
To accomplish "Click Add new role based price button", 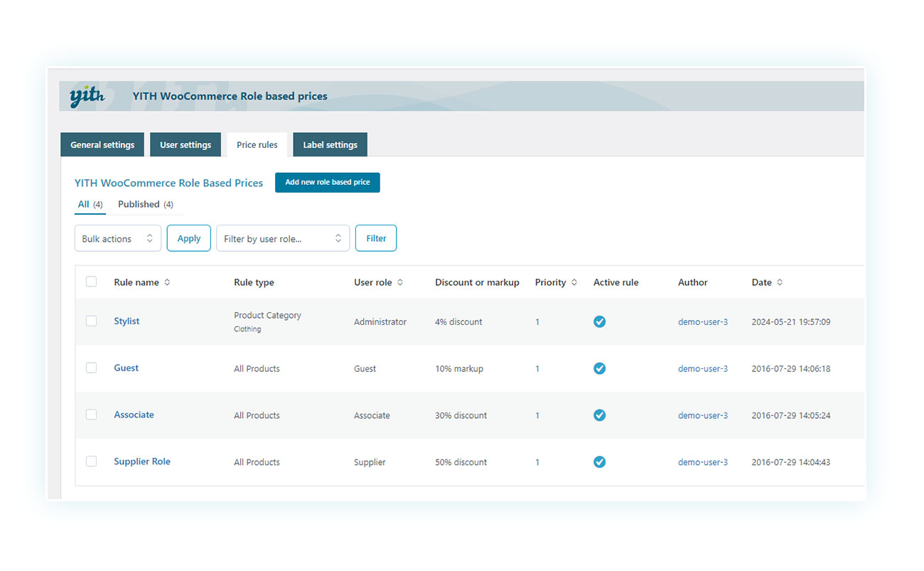I will (x=328, y=182).
